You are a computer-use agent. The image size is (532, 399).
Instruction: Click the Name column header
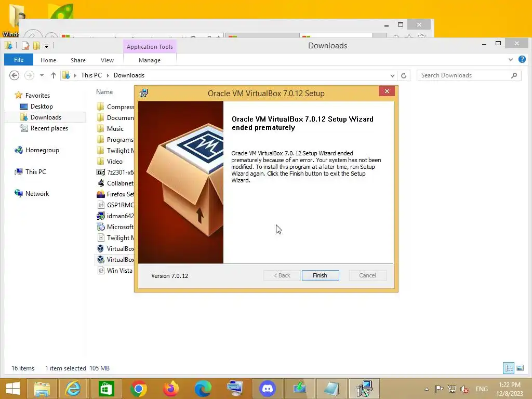pyautogui.click(x=104, y=92)
